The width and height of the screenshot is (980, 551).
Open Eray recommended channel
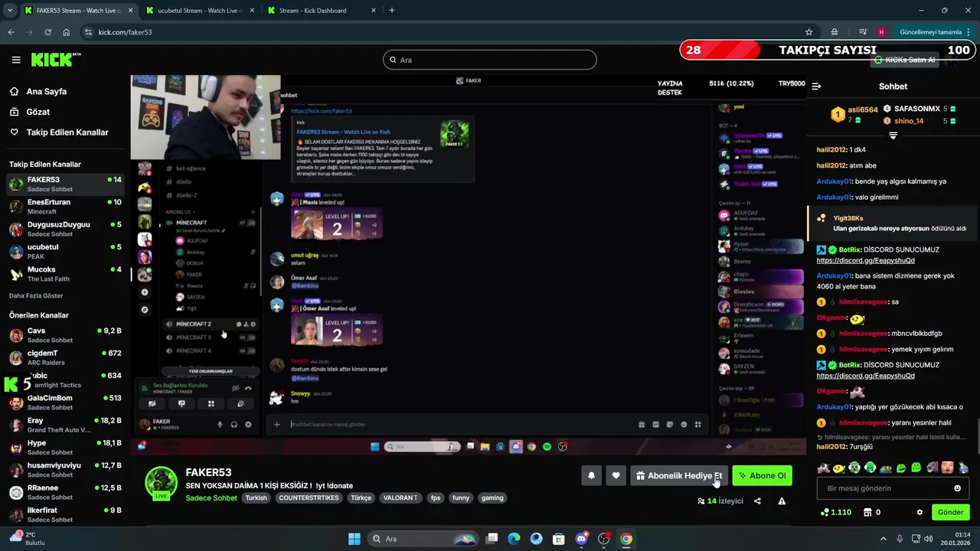click(x=65, y=425)
